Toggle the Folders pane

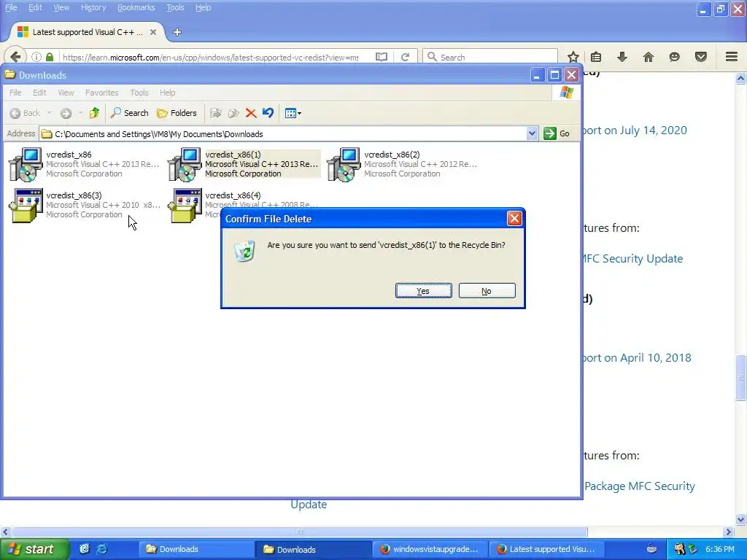point(177,113)
